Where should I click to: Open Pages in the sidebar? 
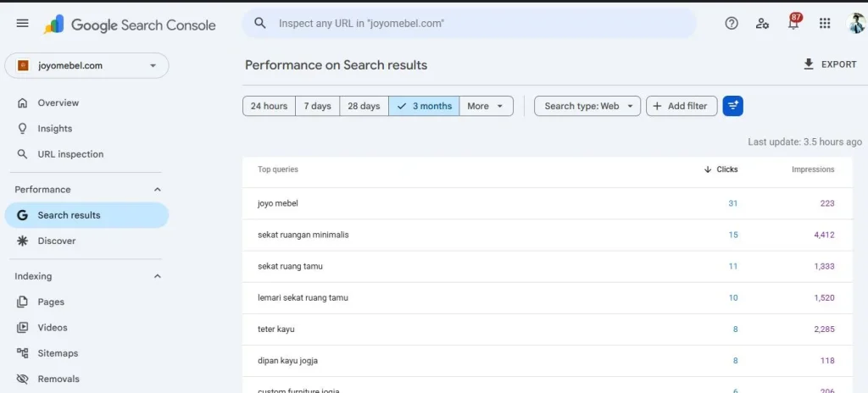[86, 302]
